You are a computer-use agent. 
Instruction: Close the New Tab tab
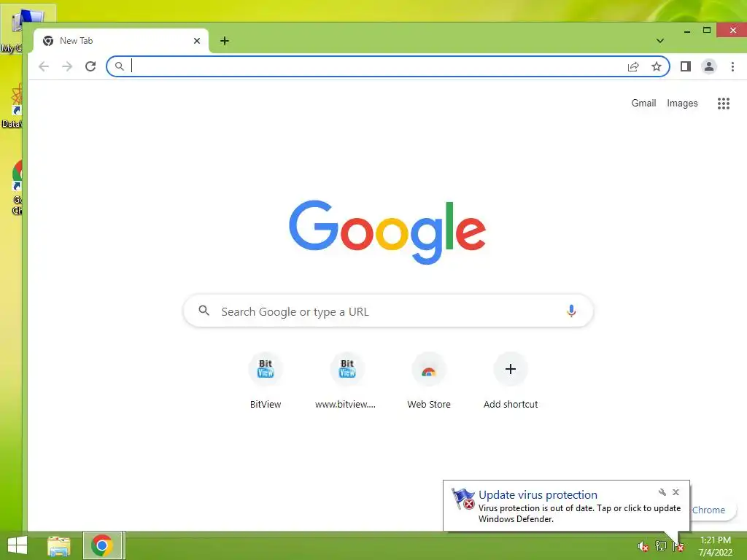197,41
